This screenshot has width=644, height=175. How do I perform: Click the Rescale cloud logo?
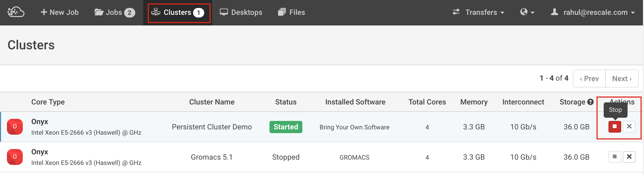[x=16, y=12]
